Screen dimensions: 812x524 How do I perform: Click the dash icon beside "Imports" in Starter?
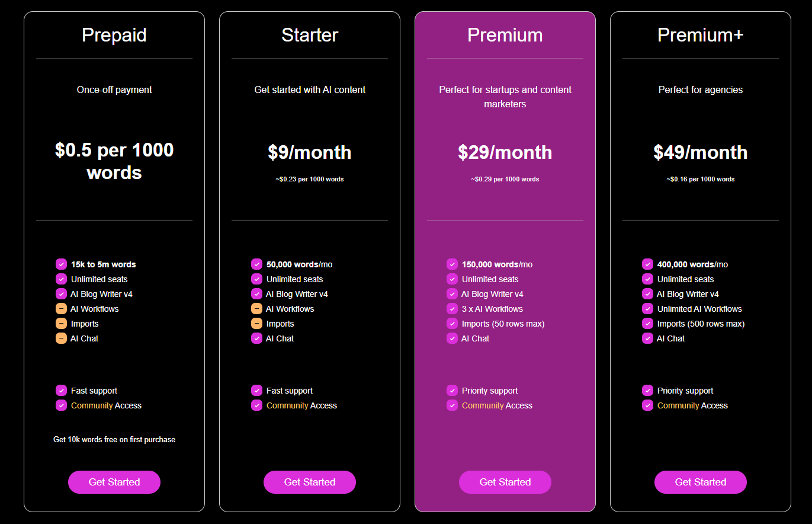[x=256, y=324]
